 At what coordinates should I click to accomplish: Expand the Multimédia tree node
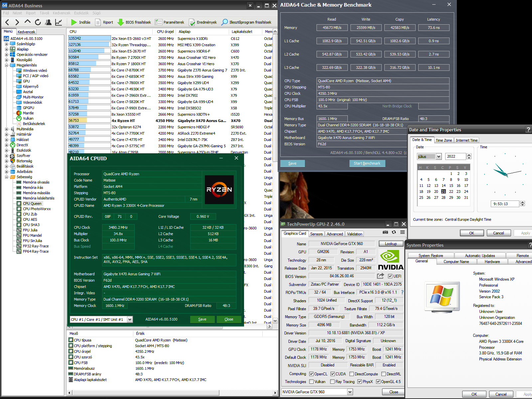click(6, 129)
